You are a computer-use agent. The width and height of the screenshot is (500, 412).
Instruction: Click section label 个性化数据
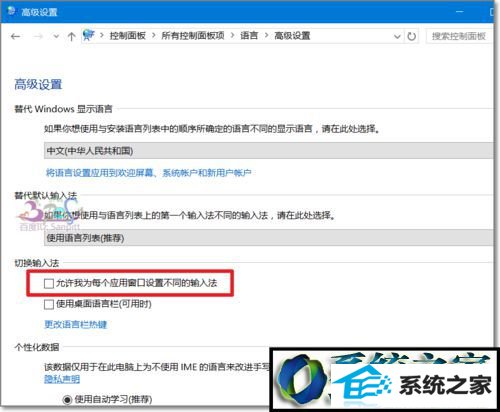[x=37, y=347]
